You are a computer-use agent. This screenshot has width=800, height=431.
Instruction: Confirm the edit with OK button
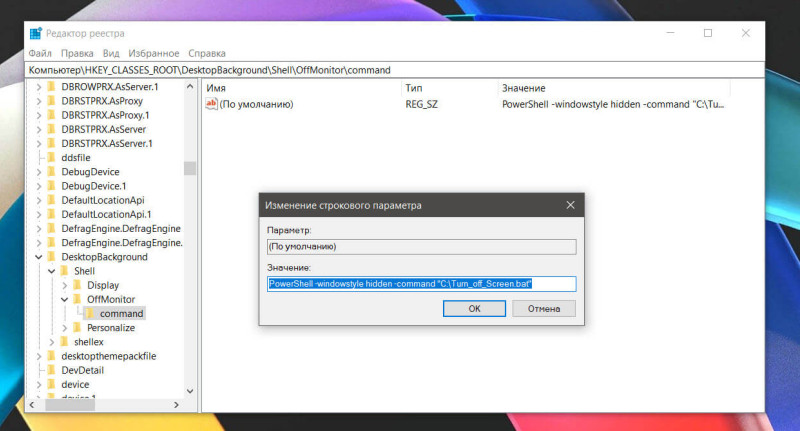point(474,309)
